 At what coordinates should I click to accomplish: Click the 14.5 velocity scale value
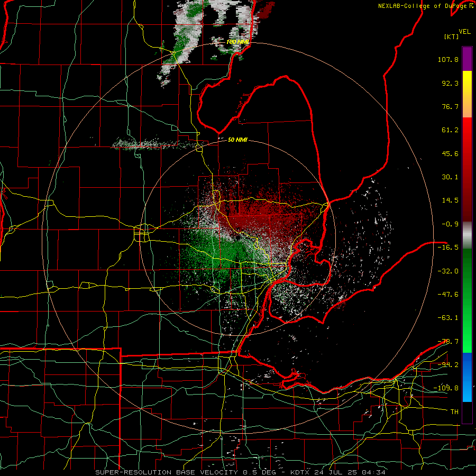[450, 200]
